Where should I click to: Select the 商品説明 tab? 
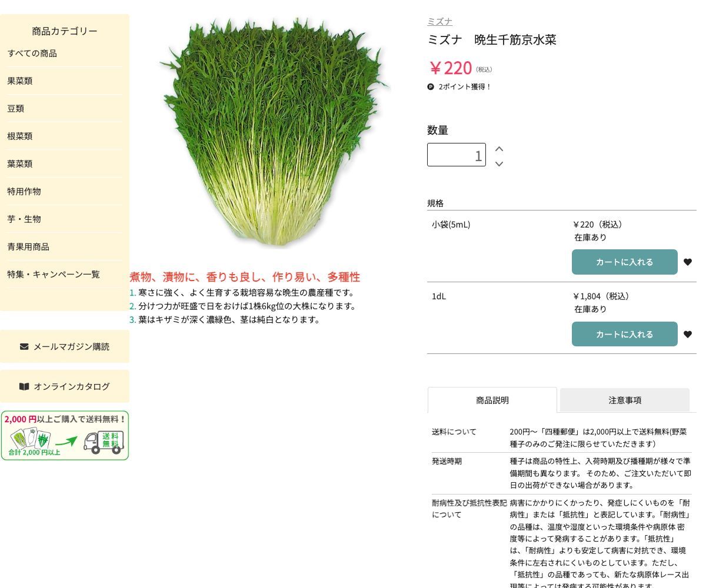(x=492, y=400)
